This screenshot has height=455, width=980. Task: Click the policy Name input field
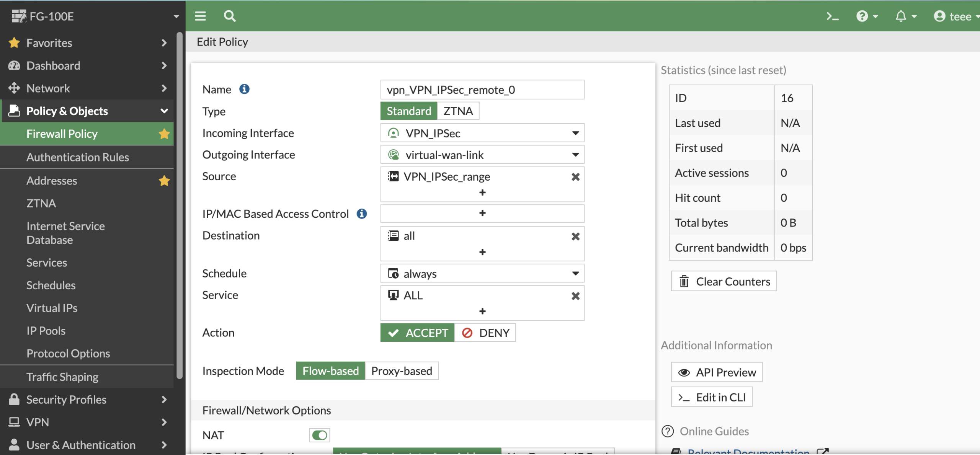point(482,90)
